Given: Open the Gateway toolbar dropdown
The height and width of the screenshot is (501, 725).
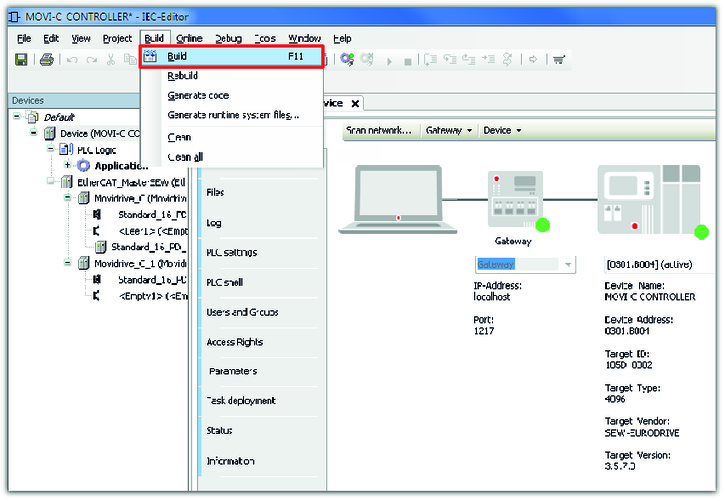Looking at the screenshot, I should tap(449, 130).
